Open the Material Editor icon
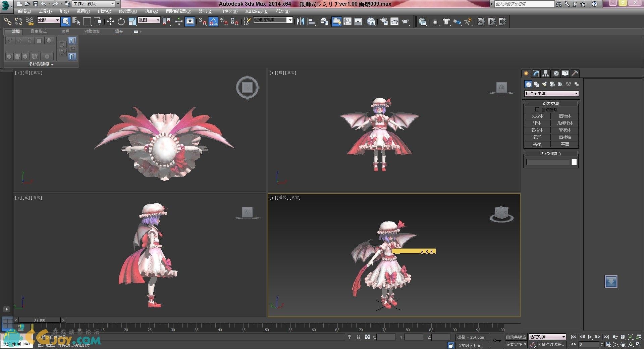The height and width of the screenshot is (349, 644). [371, 21]
